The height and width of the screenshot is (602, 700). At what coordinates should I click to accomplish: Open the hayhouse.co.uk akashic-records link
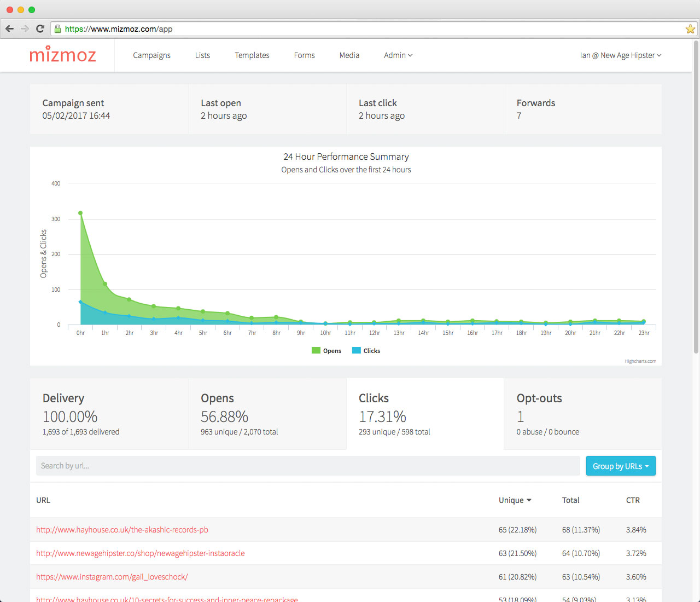[x=122, y=530]
